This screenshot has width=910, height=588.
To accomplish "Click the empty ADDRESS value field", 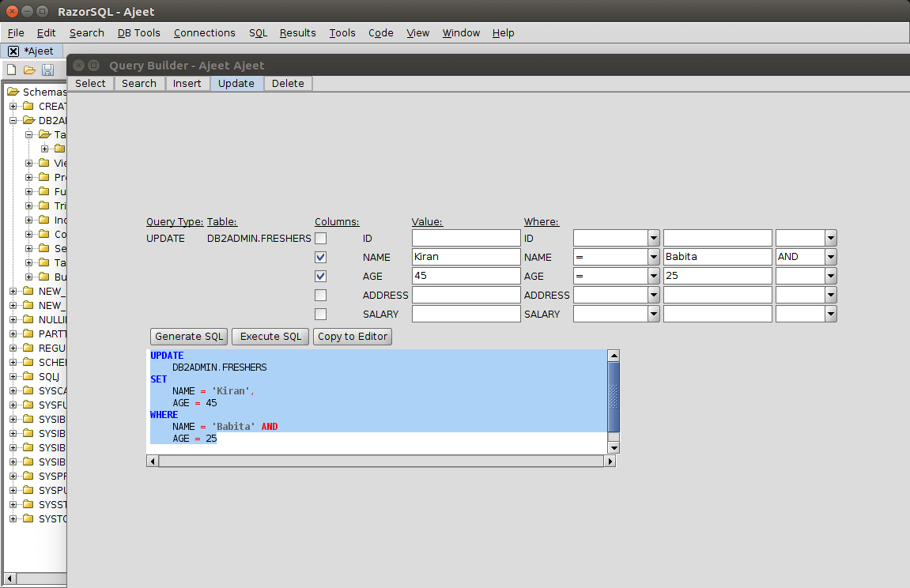I will pos(466,295).
